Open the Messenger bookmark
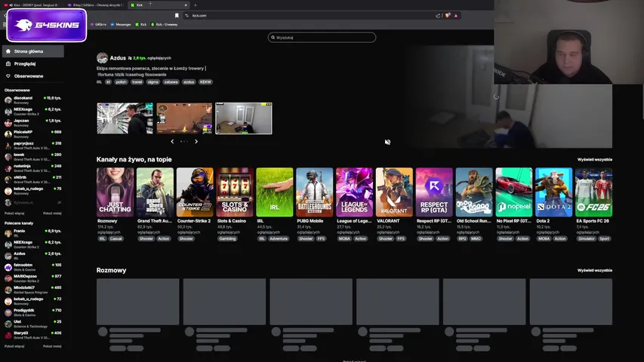Screen dimensions: 644x362 pyautogui.click(x=121, y=25)
